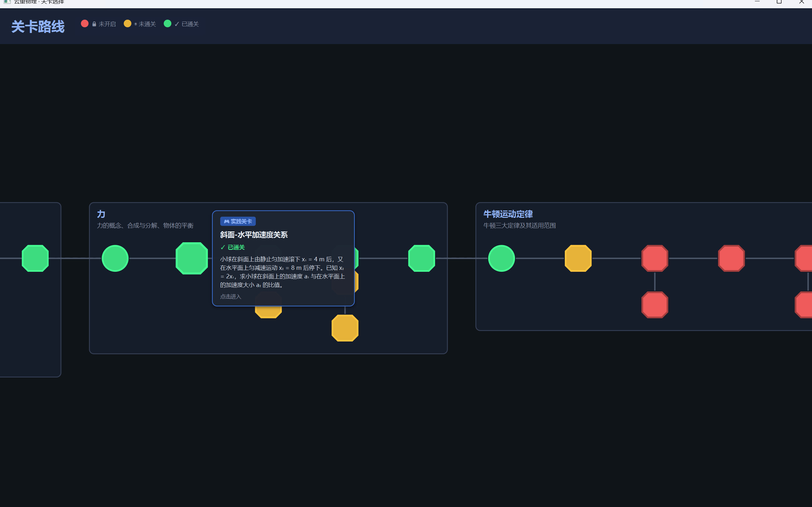Click the 关卡路线 page heading
The image size is (812, 507).
[38, 27]
